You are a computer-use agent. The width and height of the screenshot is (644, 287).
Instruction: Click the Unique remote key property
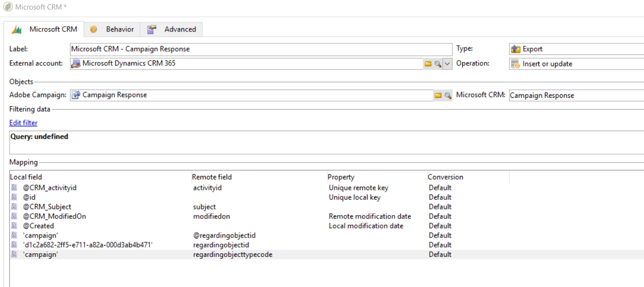358,188
